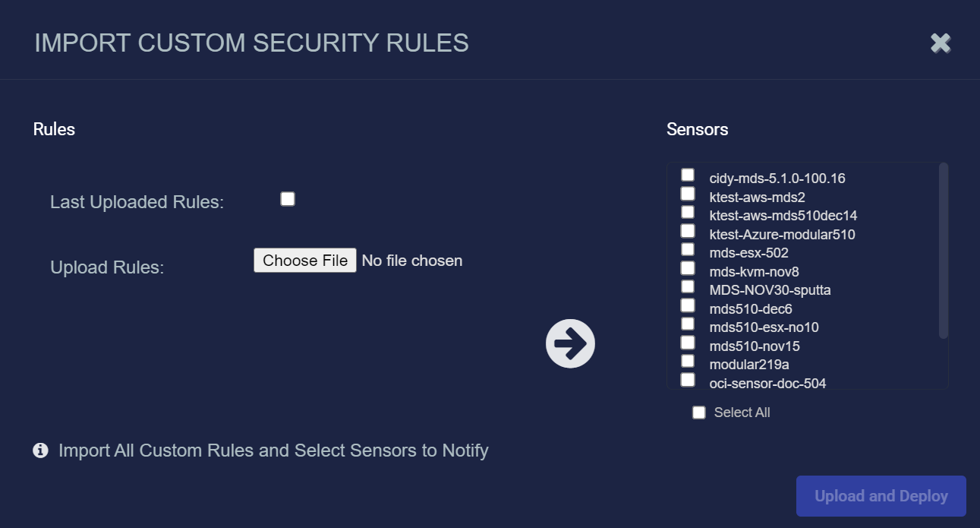Screen dimensions: 980x528
Task: Click the Choose File button
Action: [x=304, y=260]
